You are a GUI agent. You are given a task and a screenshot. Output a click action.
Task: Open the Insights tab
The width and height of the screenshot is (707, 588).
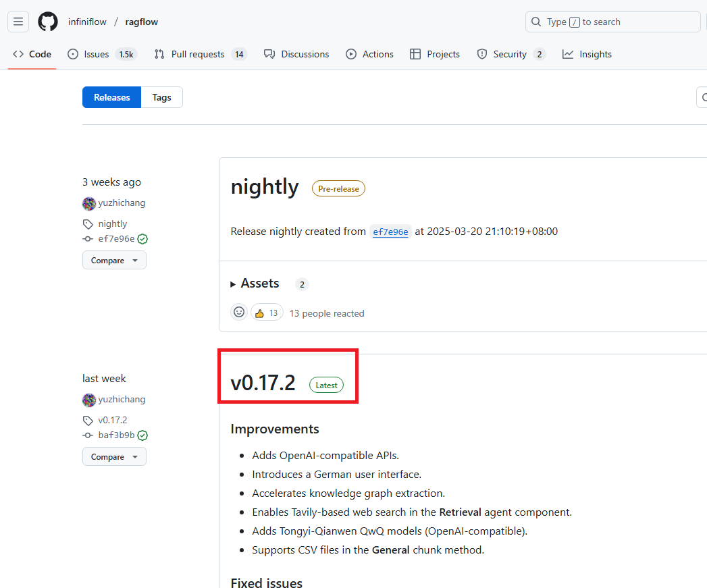coord(587,54)
